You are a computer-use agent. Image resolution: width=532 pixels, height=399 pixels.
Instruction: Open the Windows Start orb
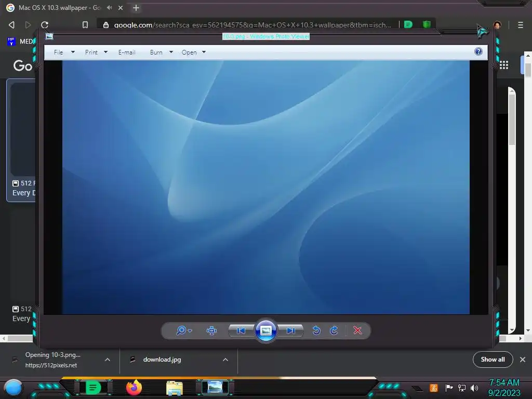14,388
